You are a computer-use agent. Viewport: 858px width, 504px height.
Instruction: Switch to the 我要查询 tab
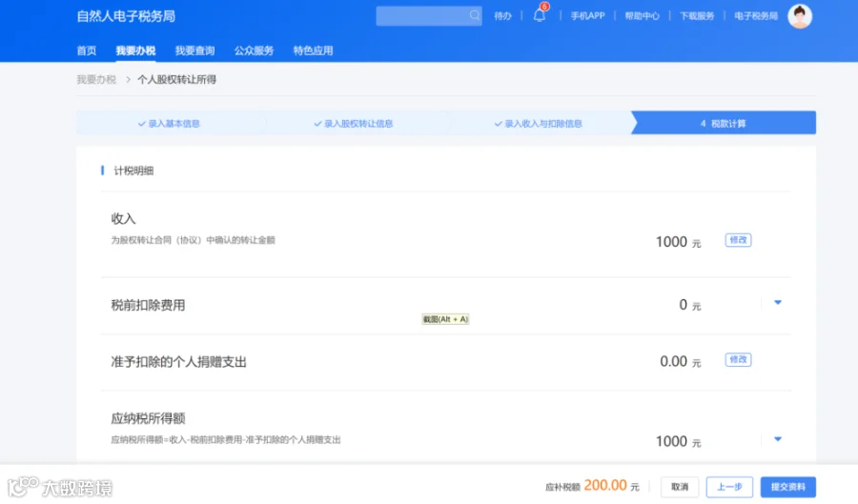coord(194,50)
